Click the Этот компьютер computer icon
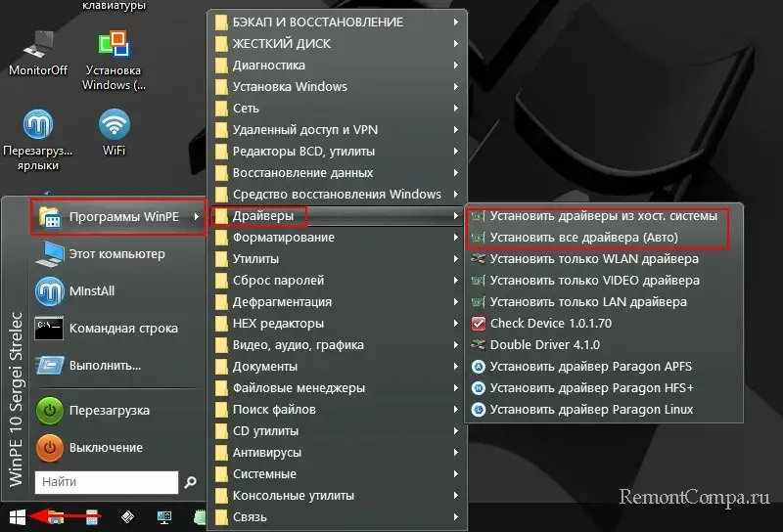Image resolution: width=783 pixels, height=532 pixels. click(x=50, y=254)
